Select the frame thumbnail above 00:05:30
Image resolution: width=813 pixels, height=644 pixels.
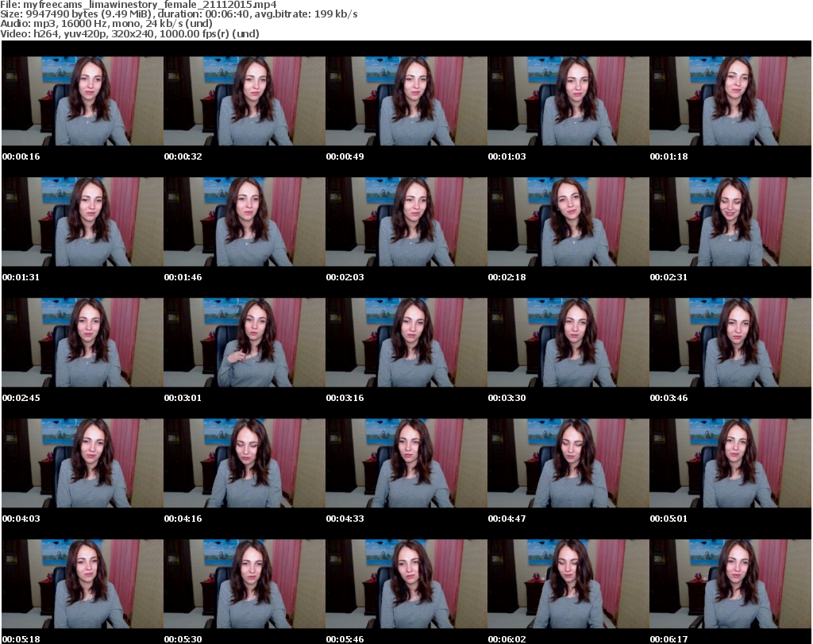[x=245, y=584]
